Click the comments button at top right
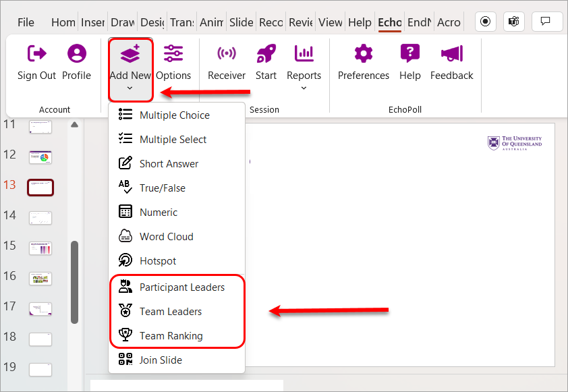This screenshot has width=568, height=392. [x=546, y=22]
